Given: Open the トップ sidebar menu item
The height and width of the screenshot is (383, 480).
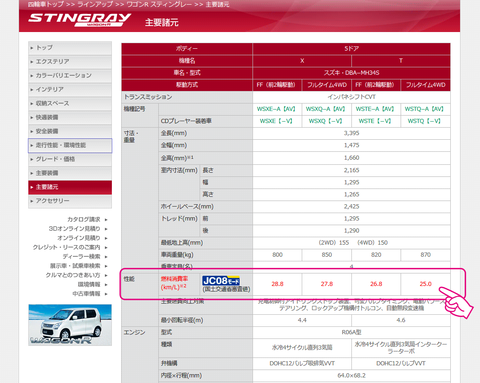Looking at the screenshot, I should coord(70,48).
